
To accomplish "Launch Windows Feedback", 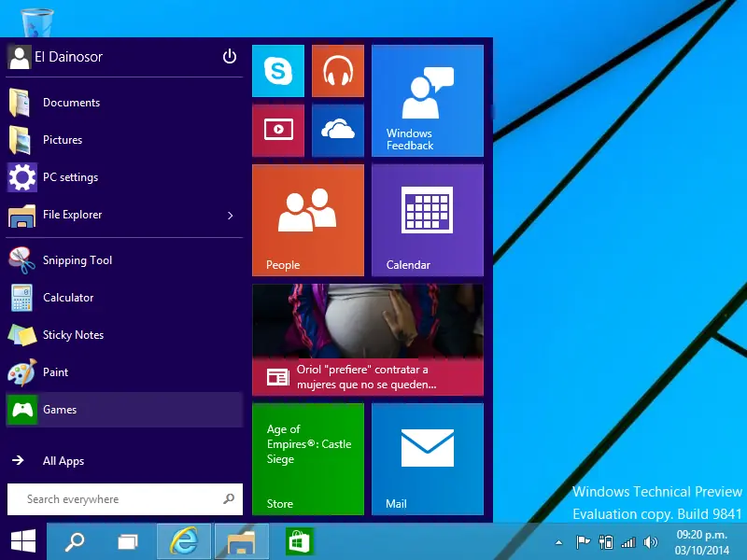I will pos(427,100).
